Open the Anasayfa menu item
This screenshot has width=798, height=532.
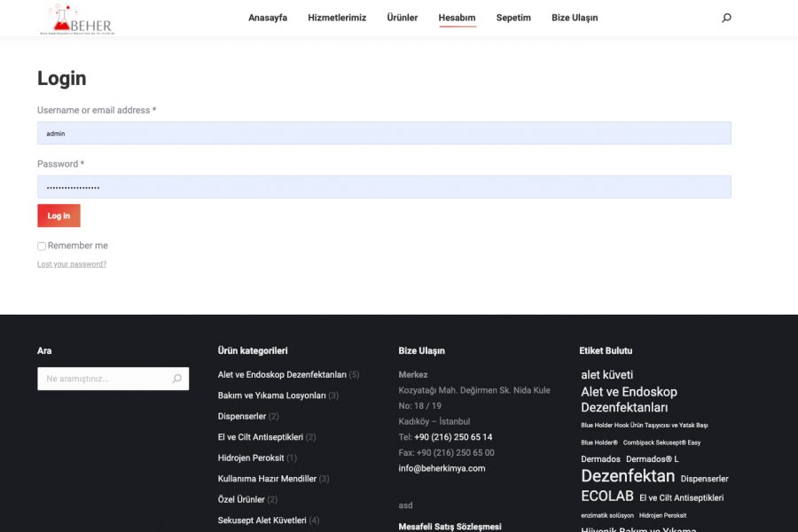point(268,18)
